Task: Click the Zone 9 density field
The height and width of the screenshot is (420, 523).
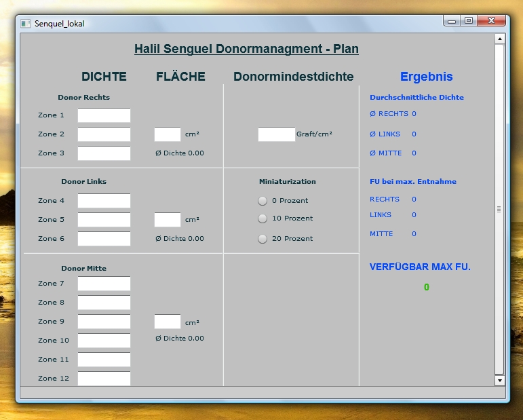Action: (x=104, y=322)
